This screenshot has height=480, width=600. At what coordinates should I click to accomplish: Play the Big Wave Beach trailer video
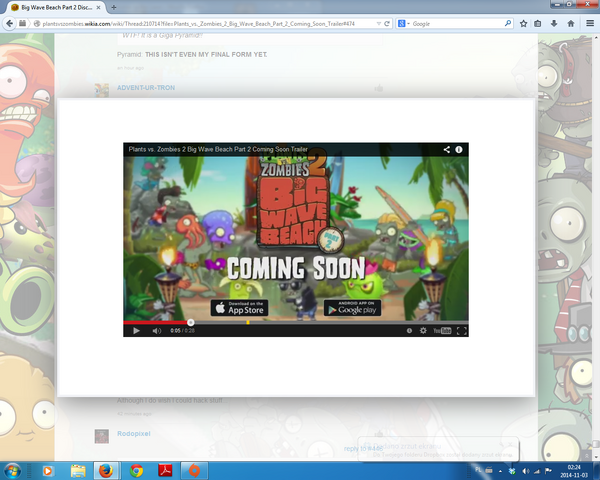tap(136, 331)
